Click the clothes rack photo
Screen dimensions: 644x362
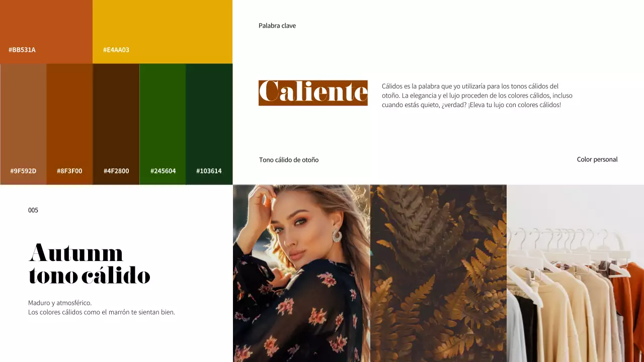[x=575, y=274]
